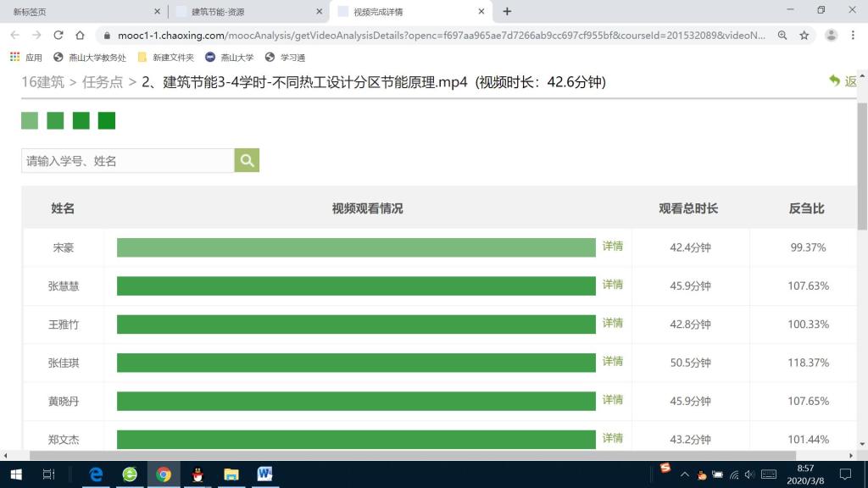Click the lightest green legend swatch
Viewport: 868px width, 488px height.
coord(30,120)
